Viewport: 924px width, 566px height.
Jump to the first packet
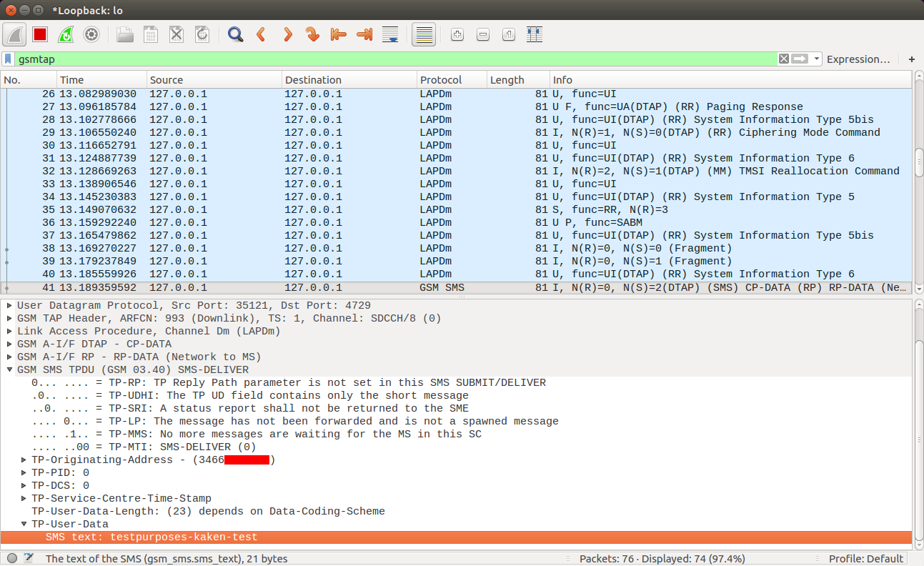coord(338,34)
